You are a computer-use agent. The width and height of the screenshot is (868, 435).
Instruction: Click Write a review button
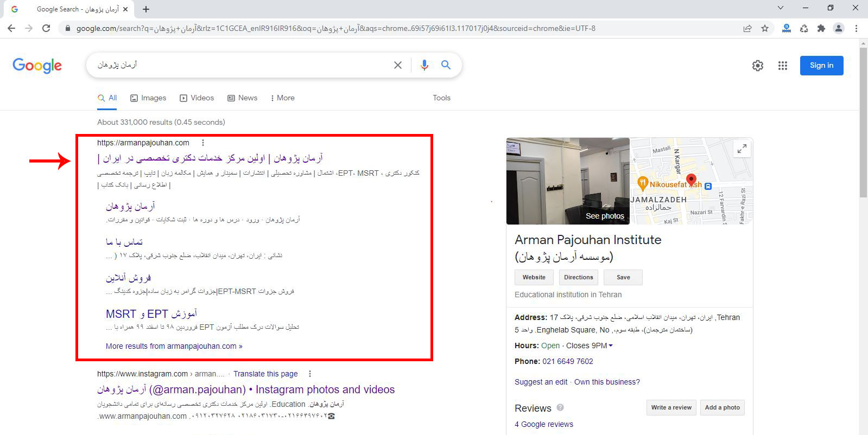point(671,407)
